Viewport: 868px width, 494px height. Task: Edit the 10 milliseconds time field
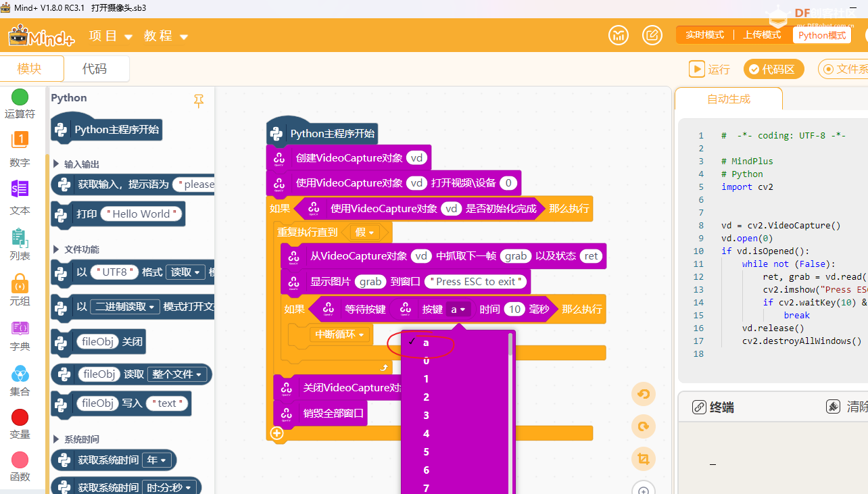515,309
